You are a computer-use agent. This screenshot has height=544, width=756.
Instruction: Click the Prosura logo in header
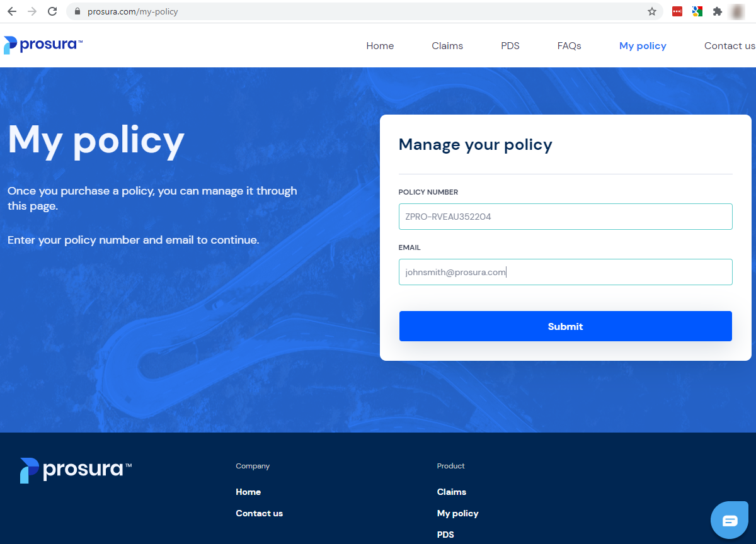(x=43, y=45)
